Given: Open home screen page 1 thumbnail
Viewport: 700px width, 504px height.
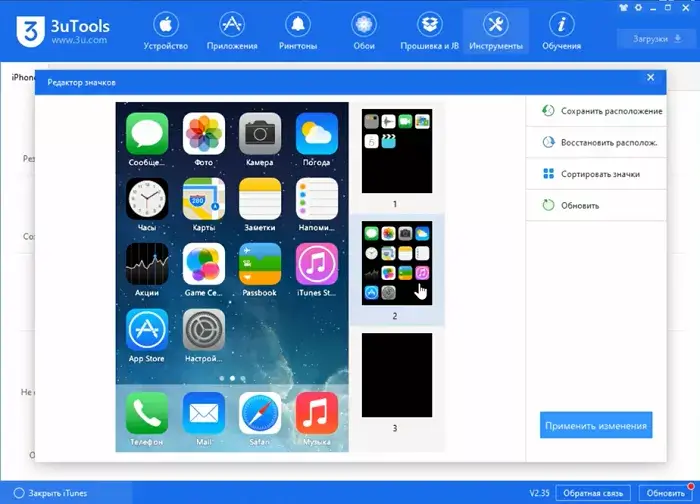Looking at the screenshot, I should click(x=397, y=151).
